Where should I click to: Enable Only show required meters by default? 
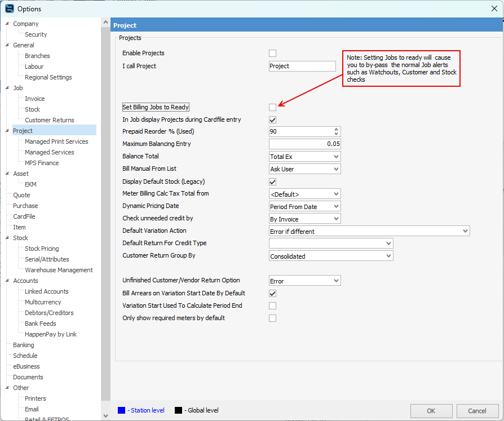tap(272, 318)
